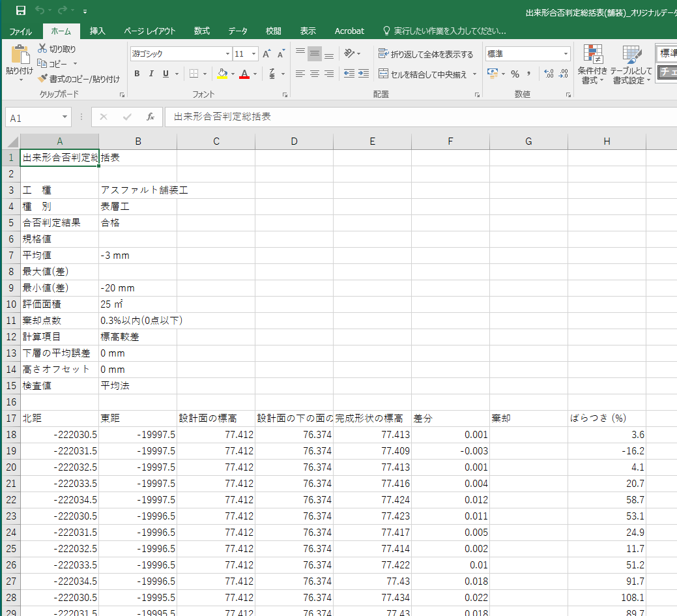Switch to ページレイアウト tab
The height and width of the screenshot is (616, 677).
tap(149, 31)
